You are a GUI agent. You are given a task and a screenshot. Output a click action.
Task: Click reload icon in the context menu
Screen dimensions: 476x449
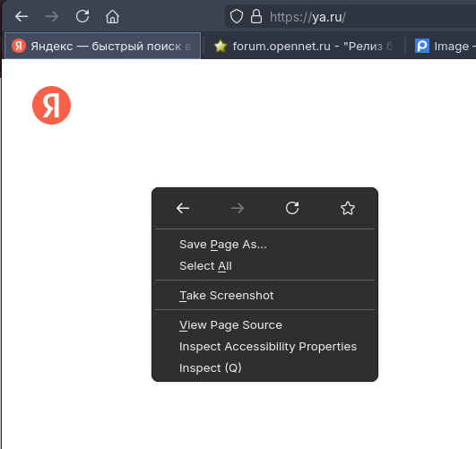[292, 208]
